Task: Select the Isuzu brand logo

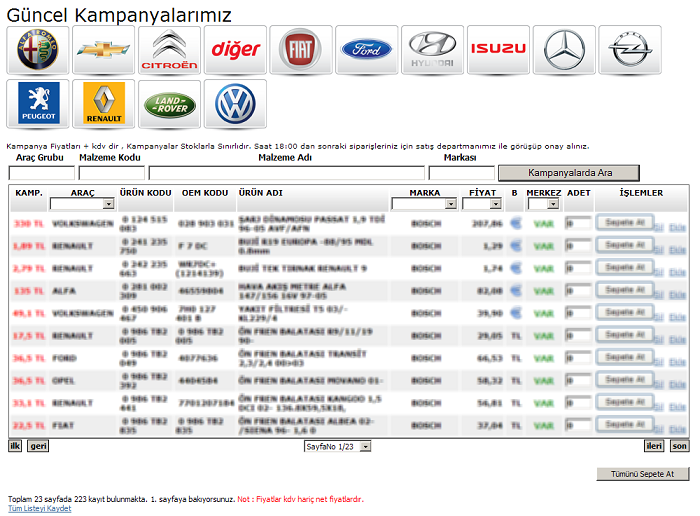Action: pos(498,50)
